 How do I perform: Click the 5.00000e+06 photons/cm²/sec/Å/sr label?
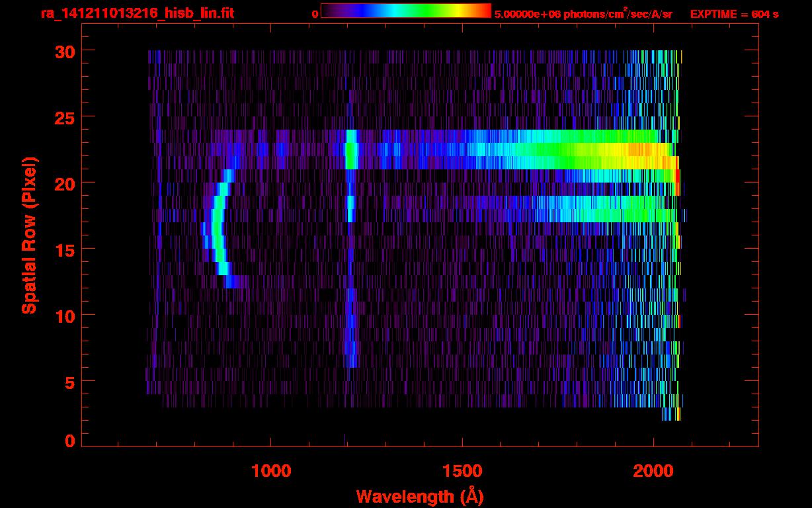coord(583,14)
